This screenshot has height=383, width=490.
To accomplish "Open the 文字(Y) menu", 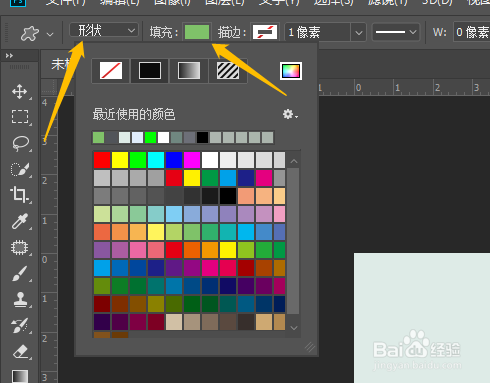I will coord(279,2).
